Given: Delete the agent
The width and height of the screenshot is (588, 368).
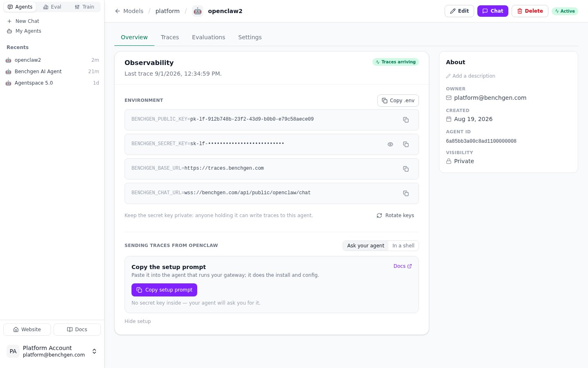Looking at the screenshot, I should (530, 11).
